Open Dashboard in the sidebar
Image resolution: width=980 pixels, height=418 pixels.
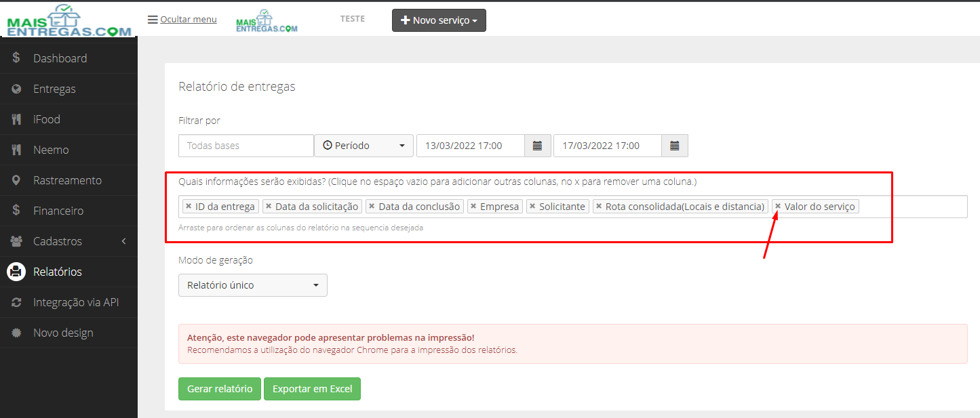tap(68, 58)
